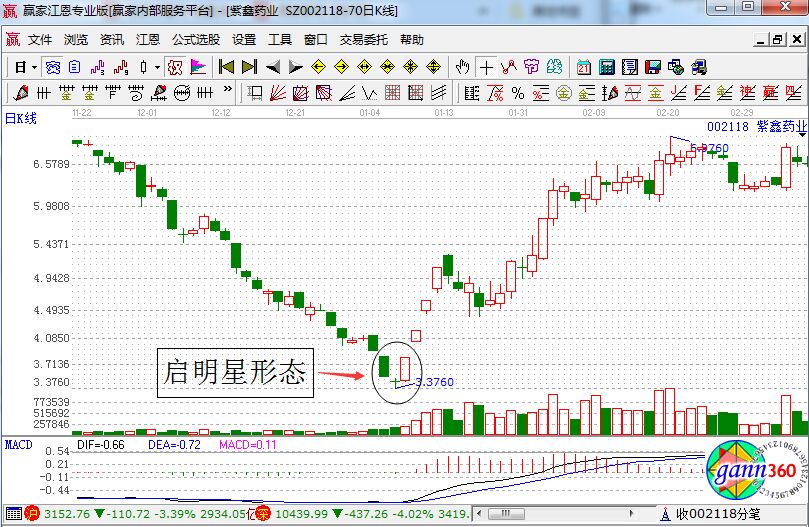The height and width of the screenshot is (527, 809).
Task: Select the hand pan tool
Action: [x=462, y=67]
